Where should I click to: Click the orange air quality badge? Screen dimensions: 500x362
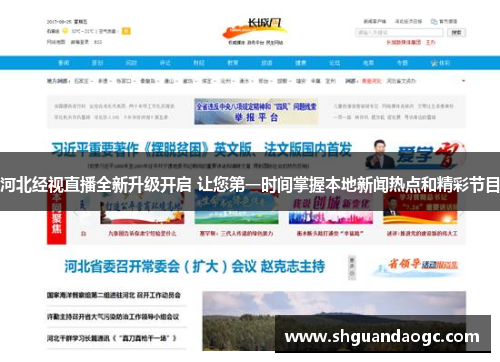pyautogui.click(x=126, y=31)
